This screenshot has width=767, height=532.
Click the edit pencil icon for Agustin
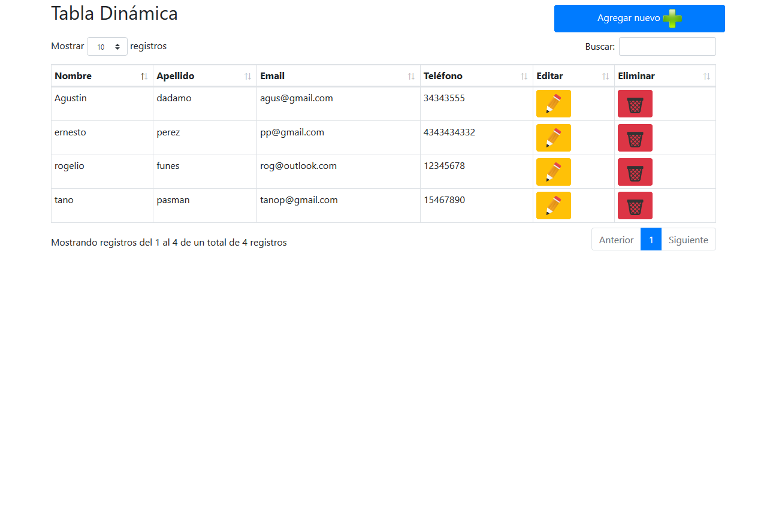coord(553,103)
